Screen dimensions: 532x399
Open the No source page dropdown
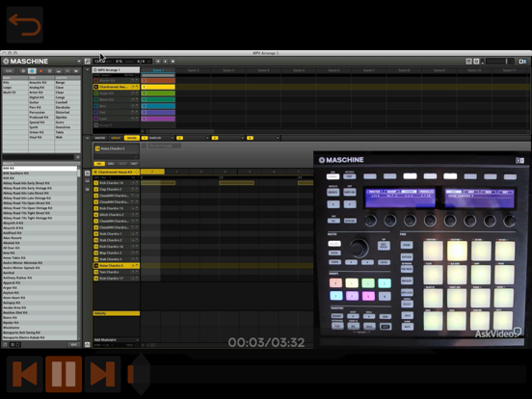(164, 146)
